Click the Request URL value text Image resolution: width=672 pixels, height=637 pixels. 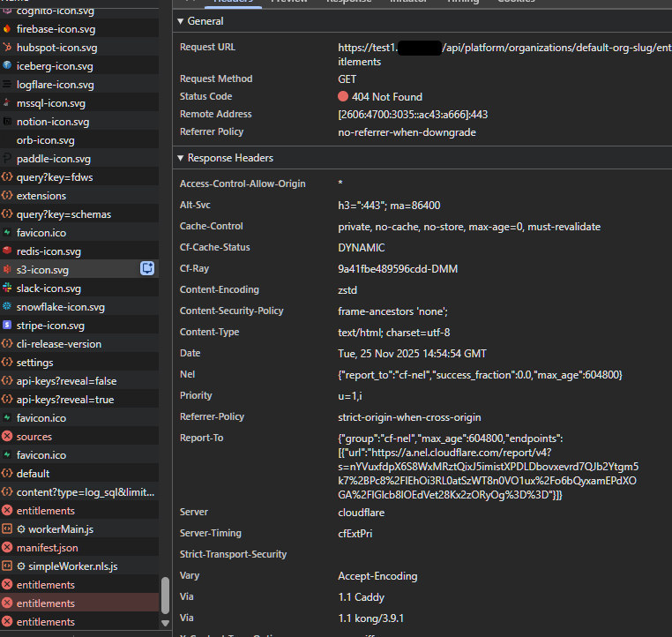pos(504,55)
